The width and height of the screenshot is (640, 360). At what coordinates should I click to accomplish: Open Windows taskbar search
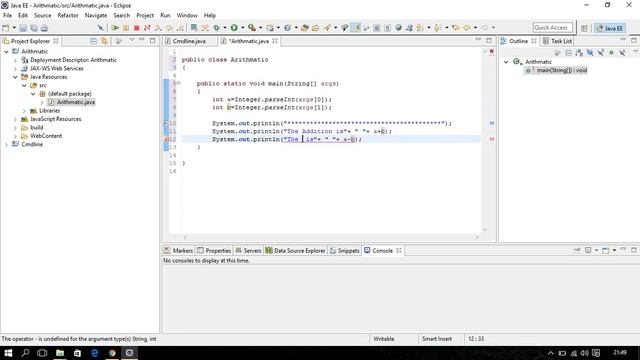(x=25, y=353)
